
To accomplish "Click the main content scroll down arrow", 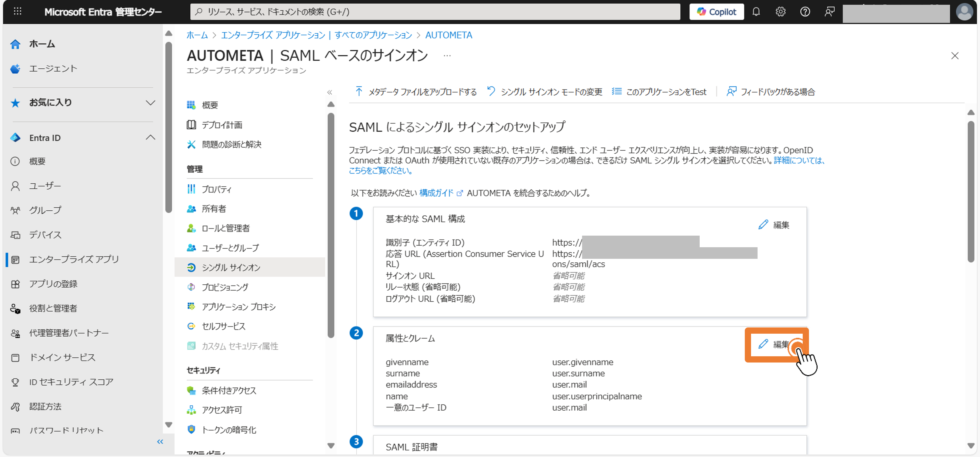I will click(x=970, y=446).
